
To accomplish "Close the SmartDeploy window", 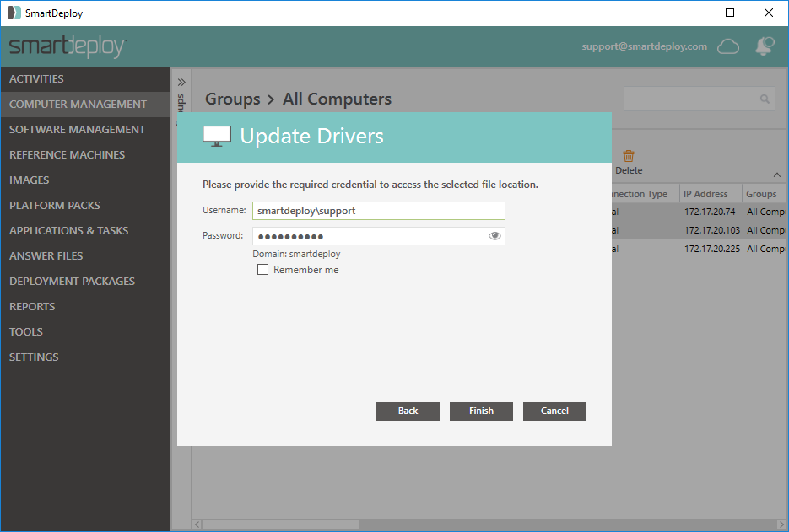I will tap(769, 13).
